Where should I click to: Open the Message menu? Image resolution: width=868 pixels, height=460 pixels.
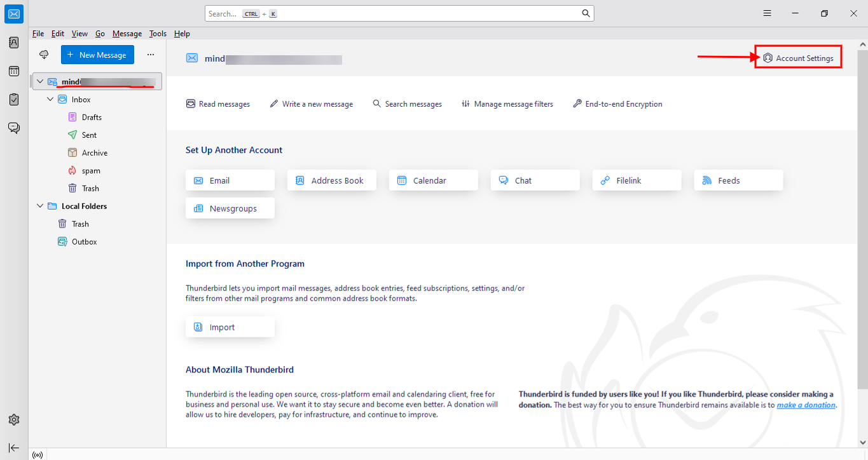tap(127, 34)
